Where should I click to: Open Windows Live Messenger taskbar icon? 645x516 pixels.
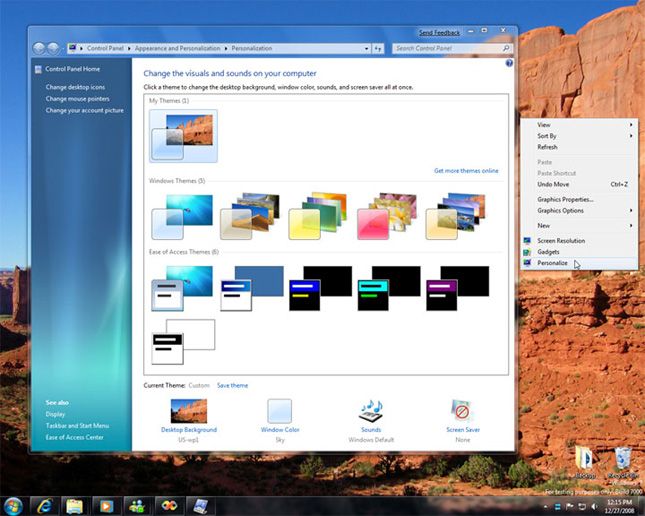click(x=137, y=506)
